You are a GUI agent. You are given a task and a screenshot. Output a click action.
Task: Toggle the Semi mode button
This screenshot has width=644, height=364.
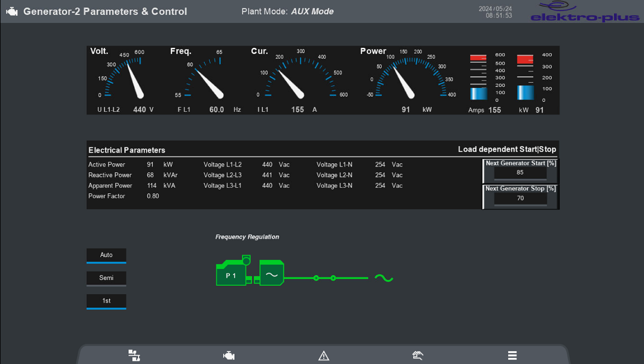(x=106, y=278)
